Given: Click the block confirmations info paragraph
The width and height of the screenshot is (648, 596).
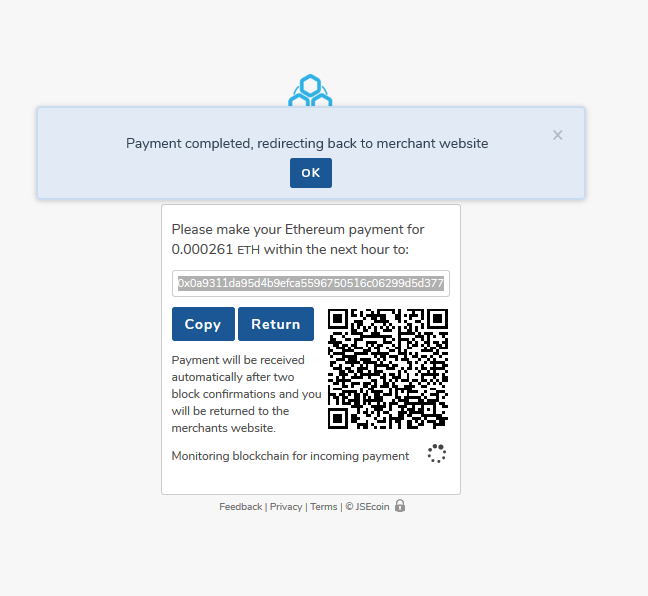Looking at the screenshot, I should 246,394.
